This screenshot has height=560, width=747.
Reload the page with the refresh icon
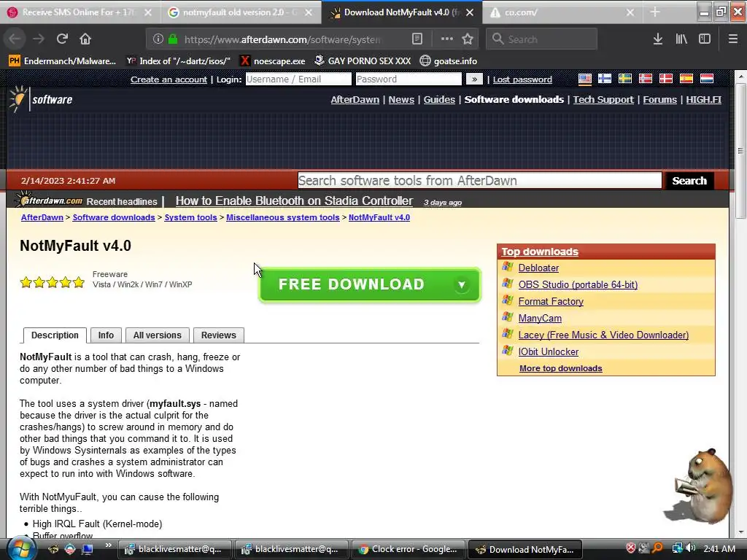coord(62,39)
